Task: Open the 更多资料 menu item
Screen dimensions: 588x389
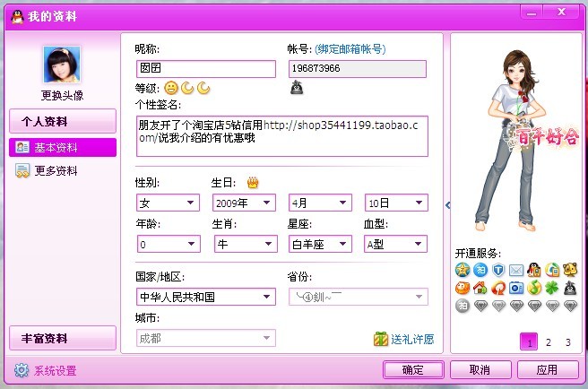Action: coord(56,170)
